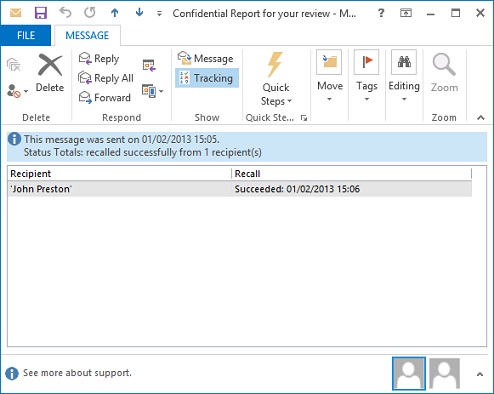
Task: Open the More respond actions dropdown
Action: 153,91
